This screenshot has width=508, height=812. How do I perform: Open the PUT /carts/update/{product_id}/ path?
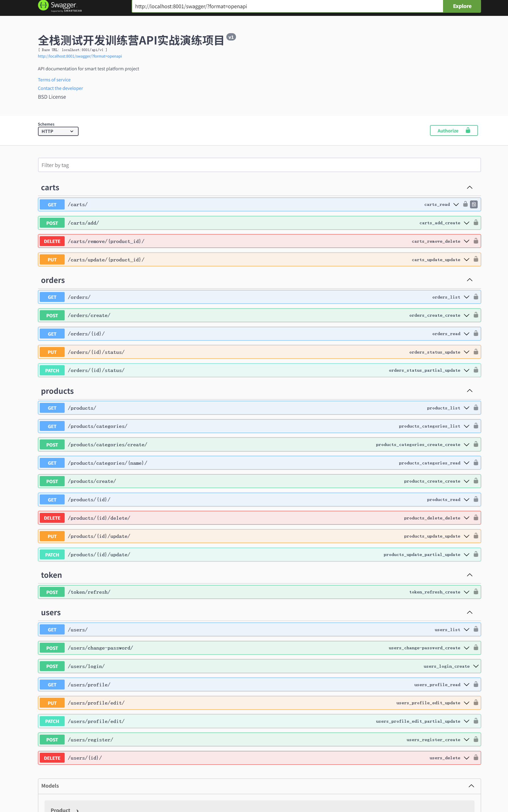[x=106, y=260]
